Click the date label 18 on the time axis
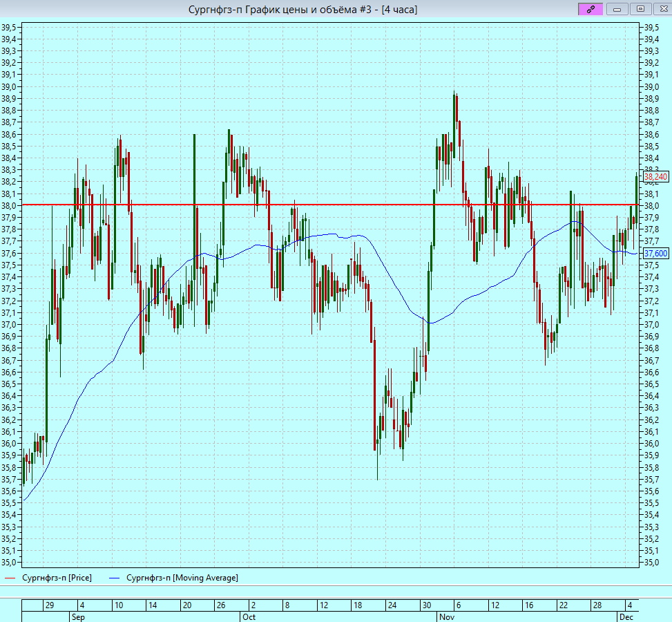Screen dimensions: 672x622 358,605
